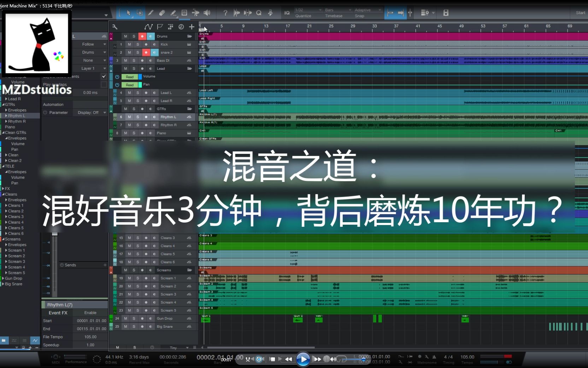
Task: Select Scream 4 in track tree
Action: tap(17, 267)
